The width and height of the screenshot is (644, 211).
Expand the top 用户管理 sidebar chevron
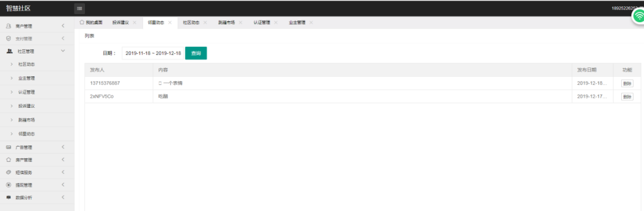coord(63,26)
